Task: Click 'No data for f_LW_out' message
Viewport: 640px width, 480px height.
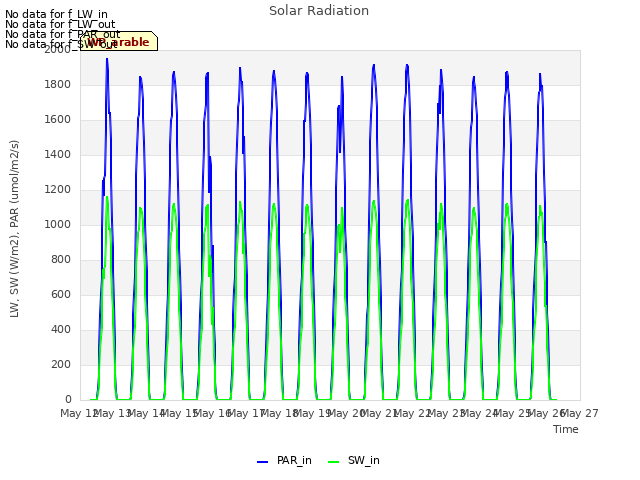Action: 60,24
